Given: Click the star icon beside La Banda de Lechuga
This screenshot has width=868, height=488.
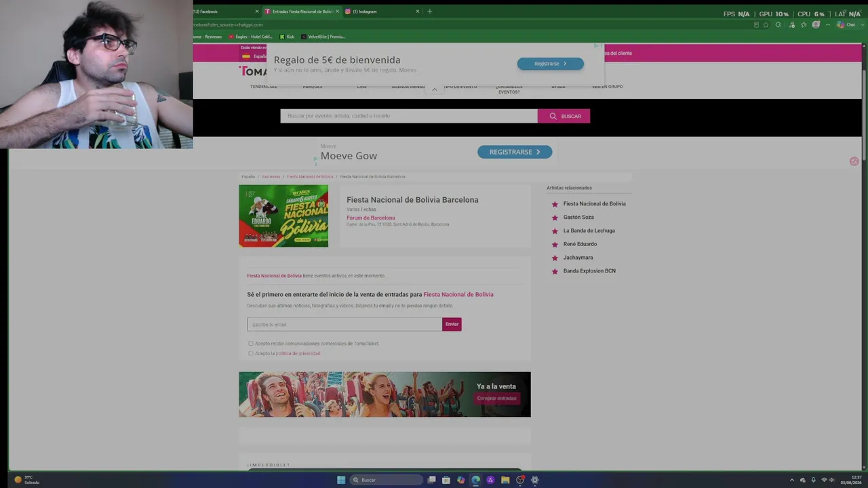Looking at the screenshot, I should 555,231.
